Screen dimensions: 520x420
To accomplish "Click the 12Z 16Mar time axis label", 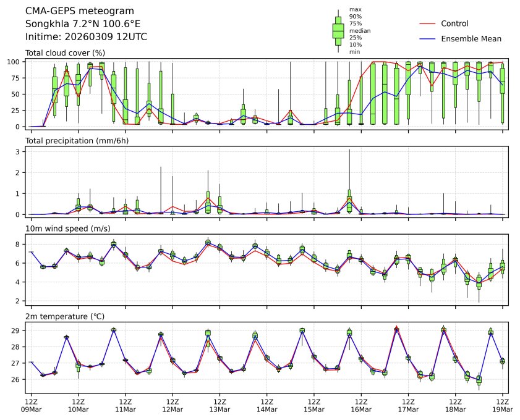I will pos(360,405).
